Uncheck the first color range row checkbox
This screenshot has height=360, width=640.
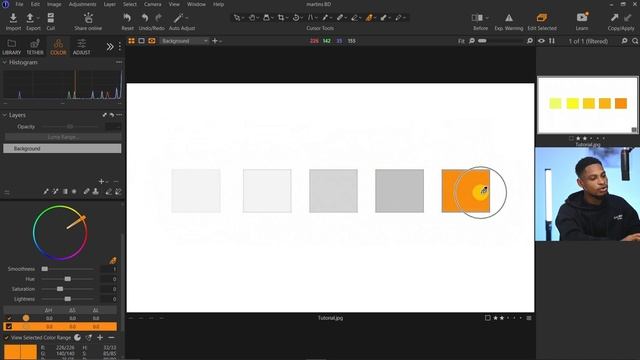(9, 318)
